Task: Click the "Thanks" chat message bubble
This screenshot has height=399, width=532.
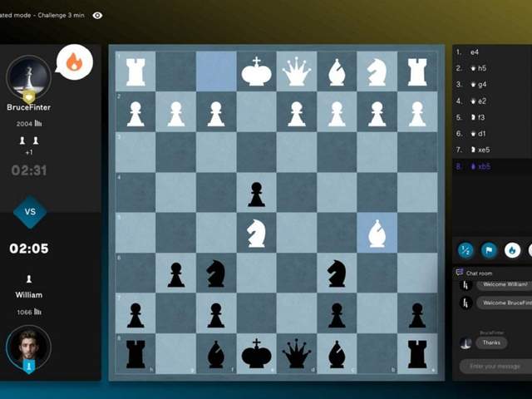Action: (491, 342)
